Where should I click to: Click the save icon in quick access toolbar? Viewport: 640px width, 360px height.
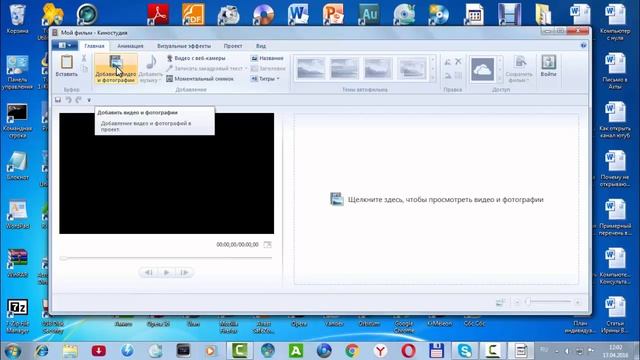point(58,100)
